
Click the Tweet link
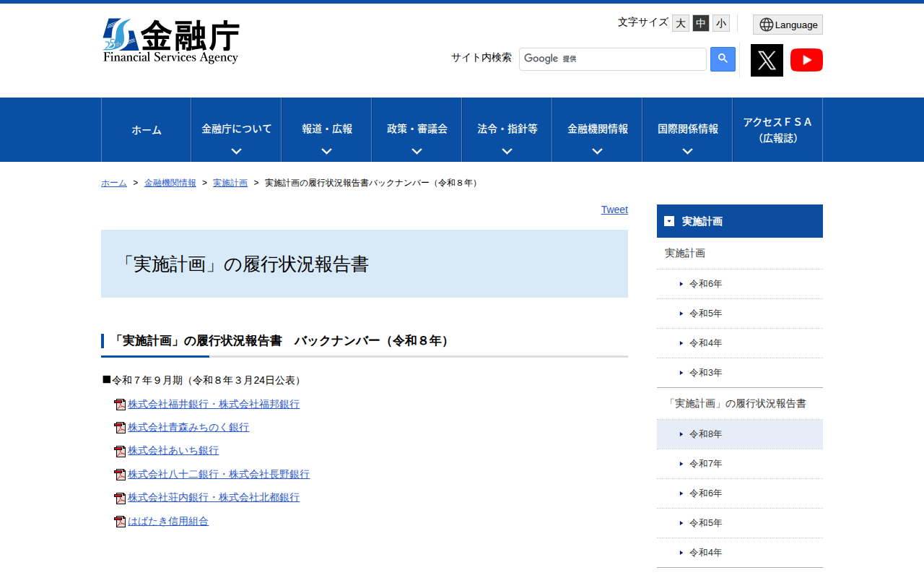(614, 210)
